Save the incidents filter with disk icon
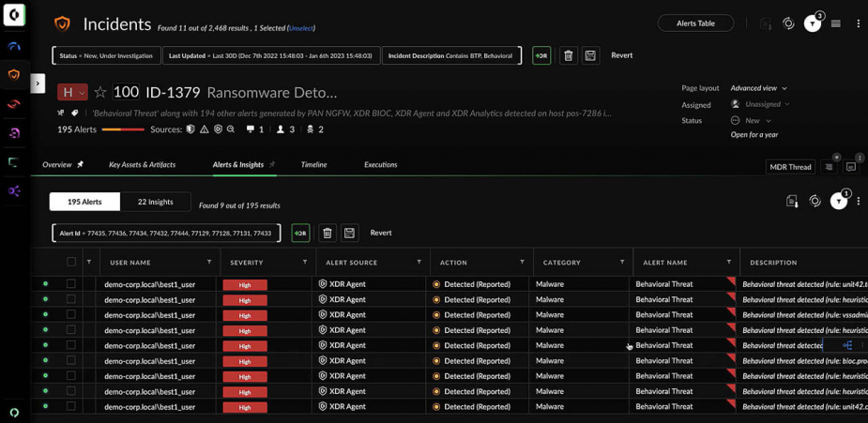Screen dimensions: 868x423 pyautogui.click(x=590, y=55)
